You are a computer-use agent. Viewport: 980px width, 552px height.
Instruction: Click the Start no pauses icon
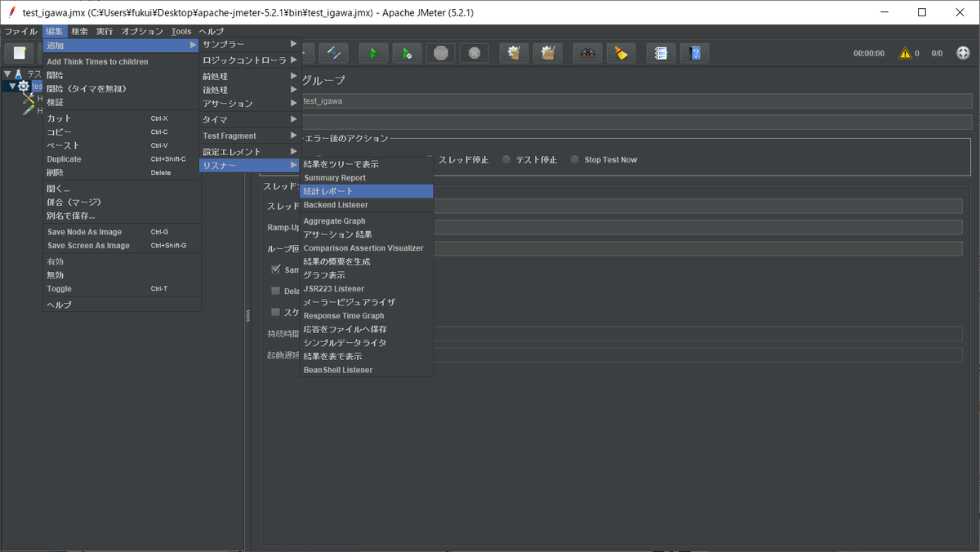coord(407,53)
